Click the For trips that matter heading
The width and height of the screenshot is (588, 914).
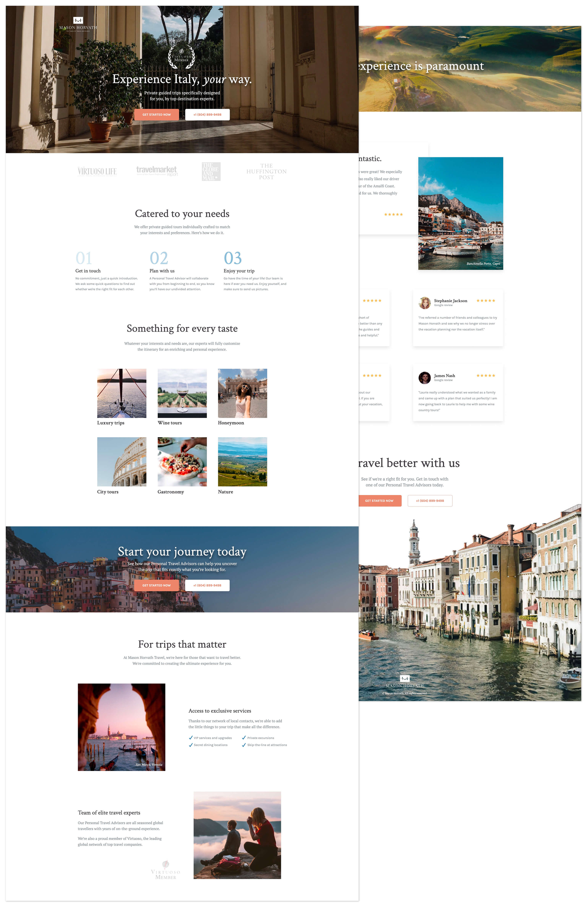[x=182, y=644]
